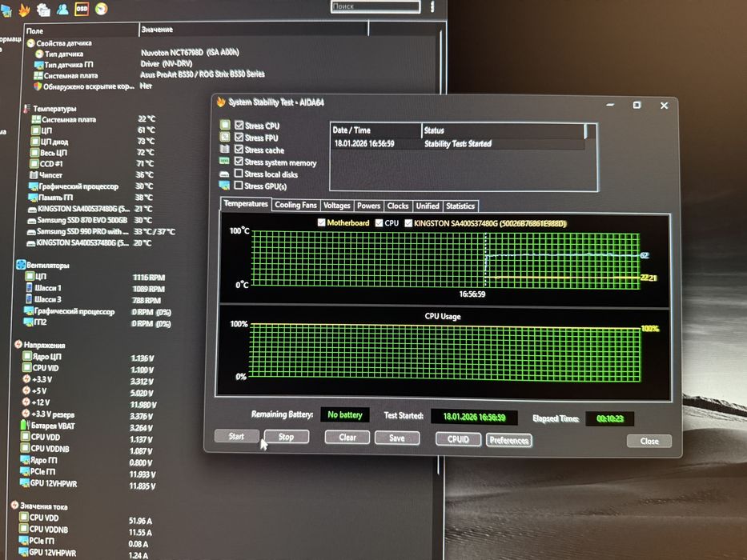Toggle the CPU graph legend checkbox
Screen dimensions: 747x560
[x=380, y=223]
